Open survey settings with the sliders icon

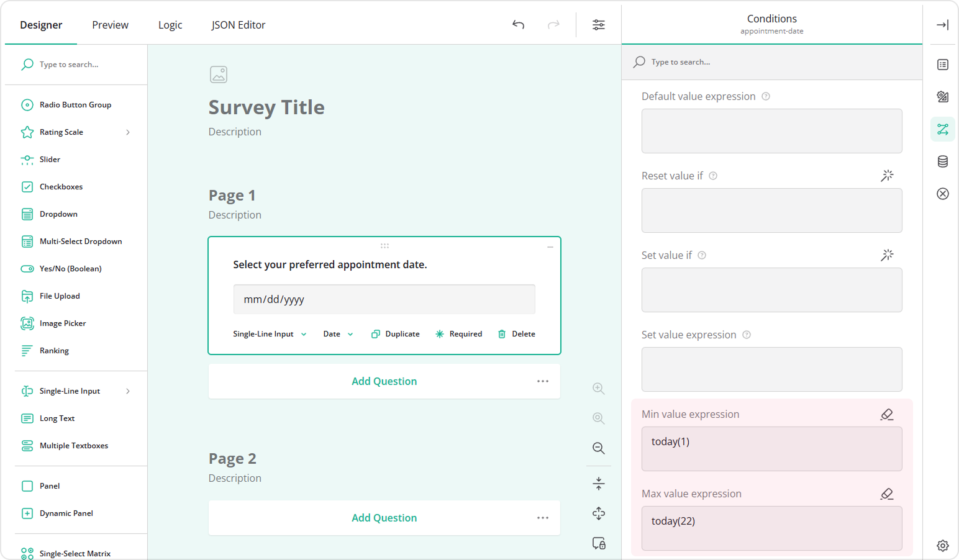coord(598,25)
